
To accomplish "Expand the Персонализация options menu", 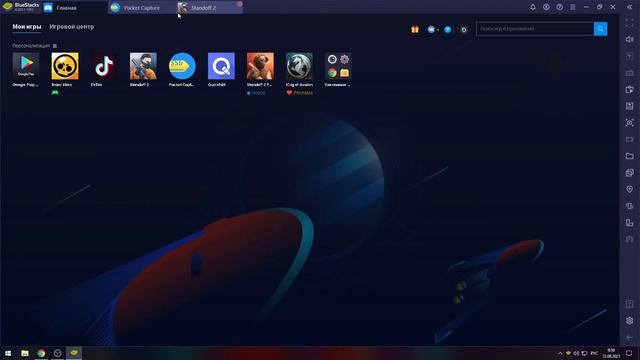I will 55,46.
